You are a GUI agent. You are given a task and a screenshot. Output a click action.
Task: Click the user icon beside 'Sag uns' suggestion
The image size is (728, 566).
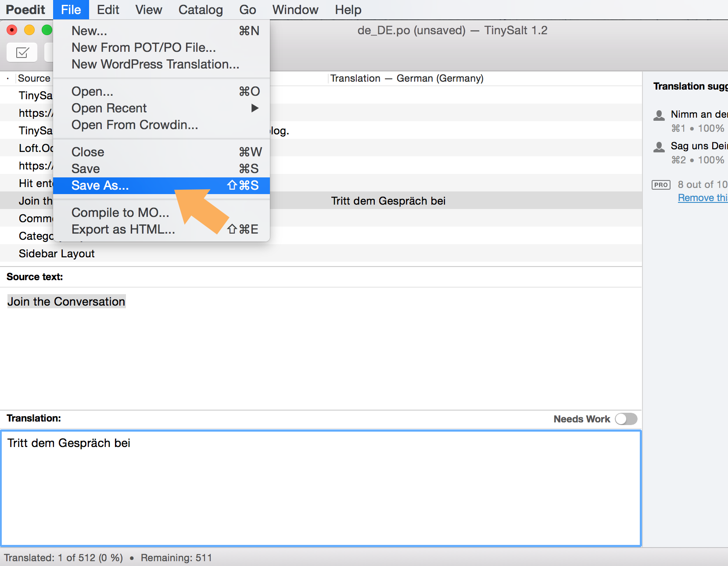(659, 147)
